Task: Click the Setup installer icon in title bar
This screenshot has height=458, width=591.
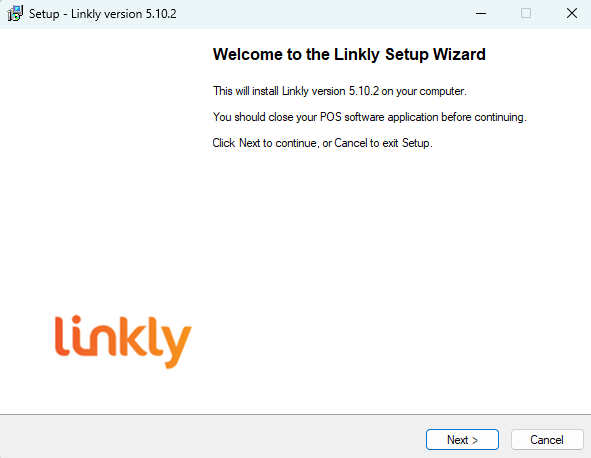Action: [x=15, y=14]
